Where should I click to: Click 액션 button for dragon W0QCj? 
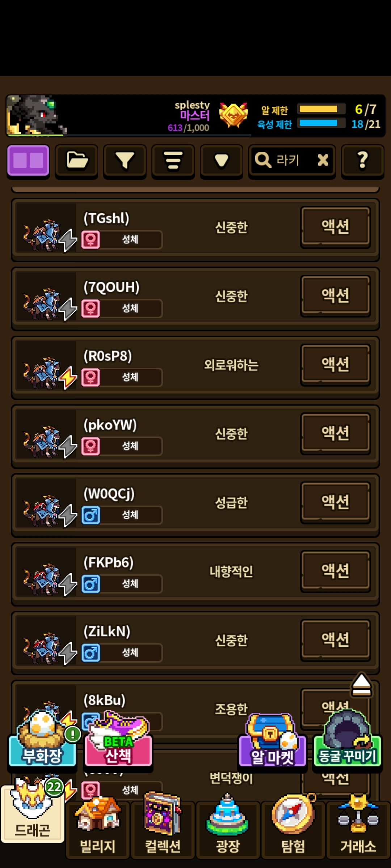[x=336, y=502]
